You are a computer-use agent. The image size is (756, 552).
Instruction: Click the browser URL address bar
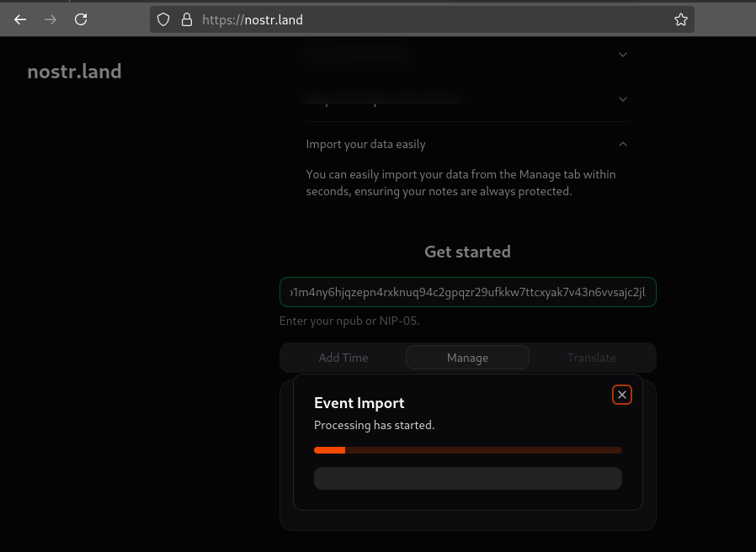coord(422,19)
